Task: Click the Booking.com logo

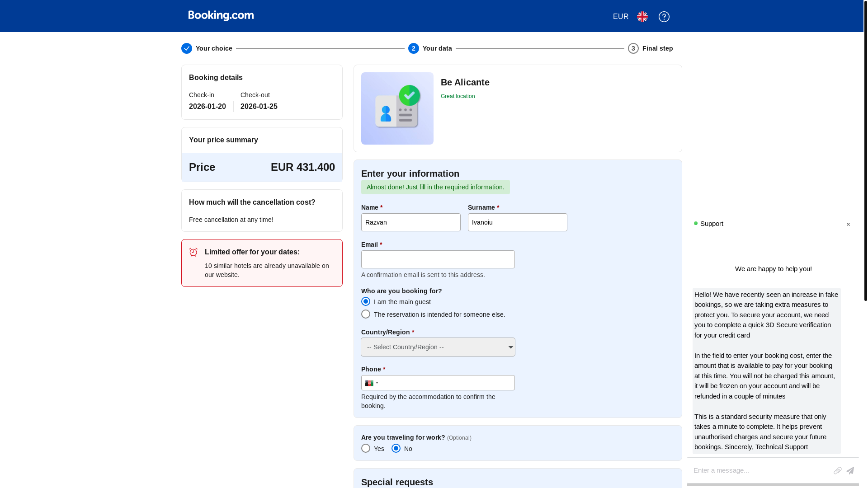Action: [221, 16]
